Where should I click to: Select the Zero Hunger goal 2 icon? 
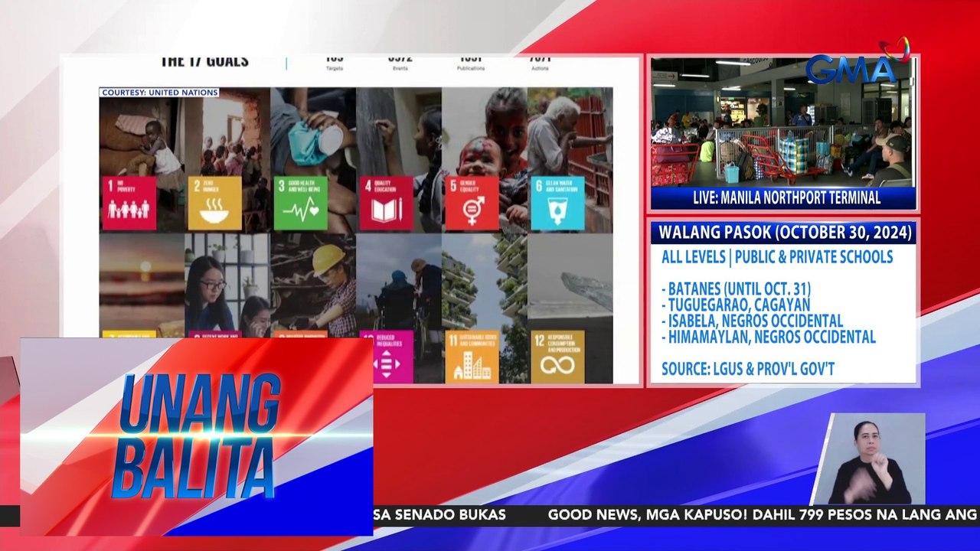[214, 203]
